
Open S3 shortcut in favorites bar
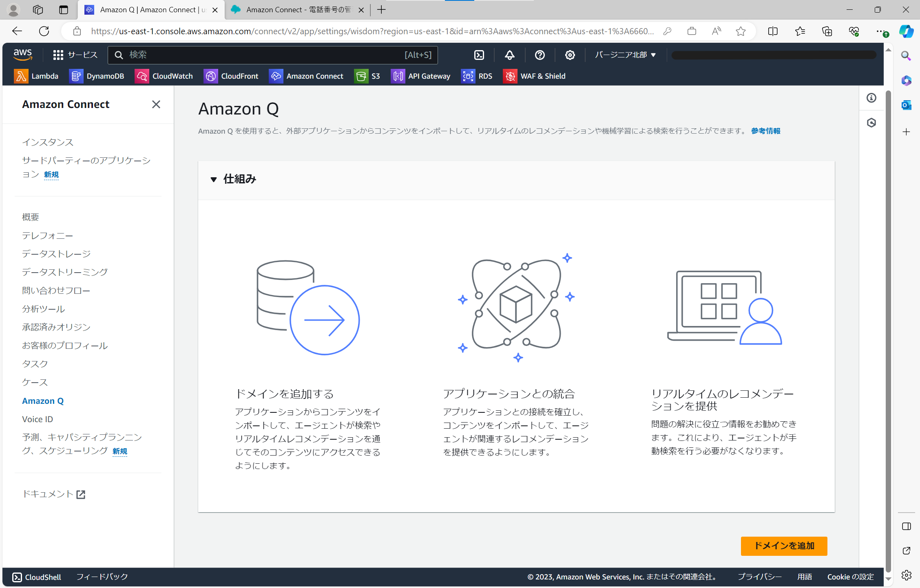pyautogui.click(x=367, y=76)
